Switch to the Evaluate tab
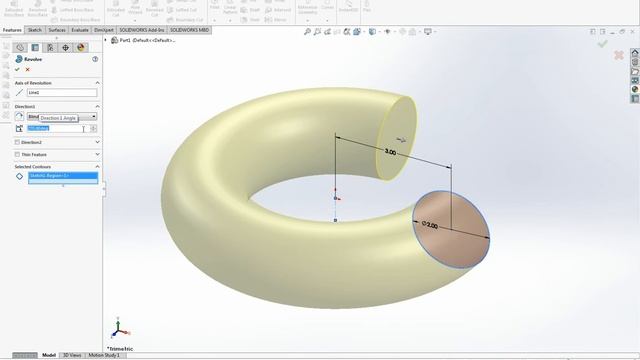The image size is (640, 360). [80, 30]
